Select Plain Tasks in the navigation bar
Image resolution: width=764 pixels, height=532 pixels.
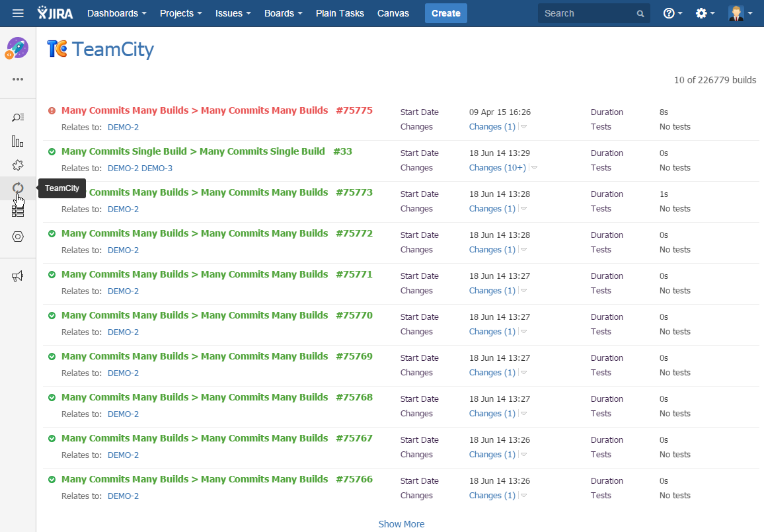pos(340,13)
